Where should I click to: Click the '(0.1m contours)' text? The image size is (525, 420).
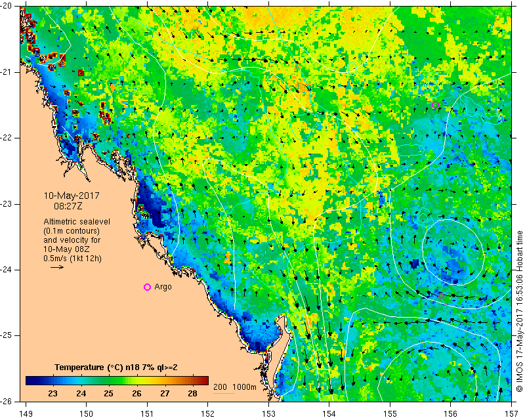coord(72,231)
